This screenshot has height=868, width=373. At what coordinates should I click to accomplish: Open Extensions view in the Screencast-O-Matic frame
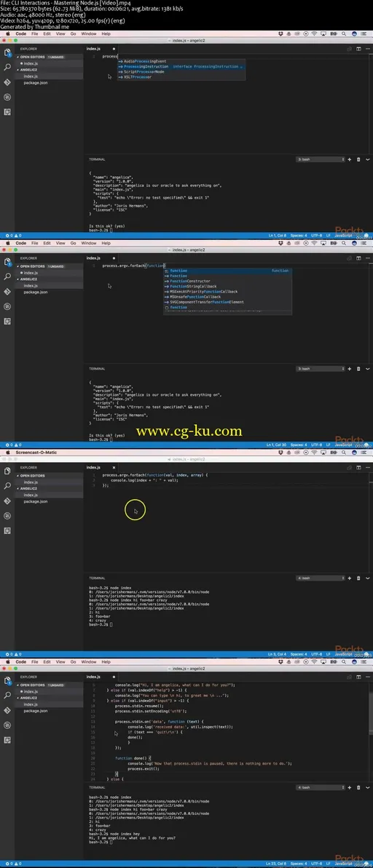(7, 531)
